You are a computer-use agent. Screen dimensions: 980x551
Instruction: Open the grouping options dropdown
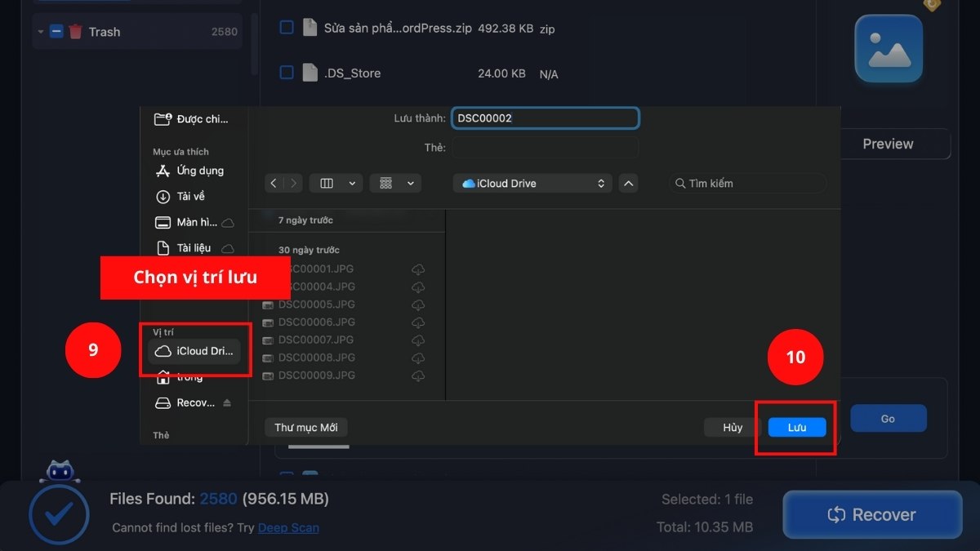click(395, 184)
